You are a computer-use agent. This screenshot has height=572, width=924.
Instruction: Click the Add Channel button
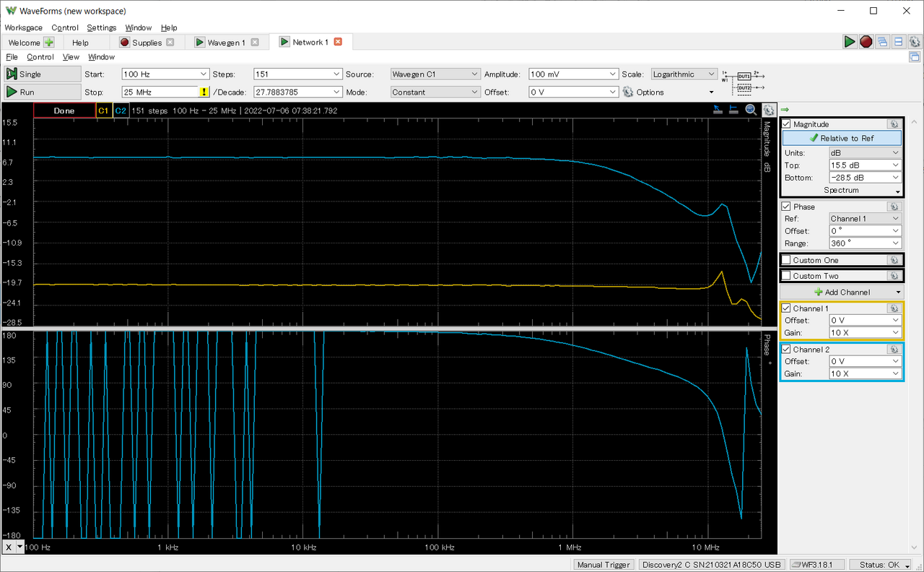tap(842, 292)
